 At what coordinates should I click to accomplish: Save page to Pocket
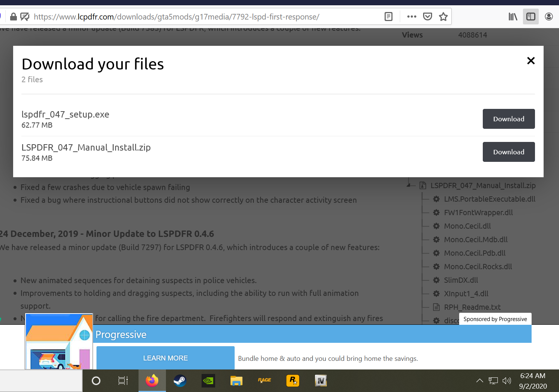tap(428, 17)
